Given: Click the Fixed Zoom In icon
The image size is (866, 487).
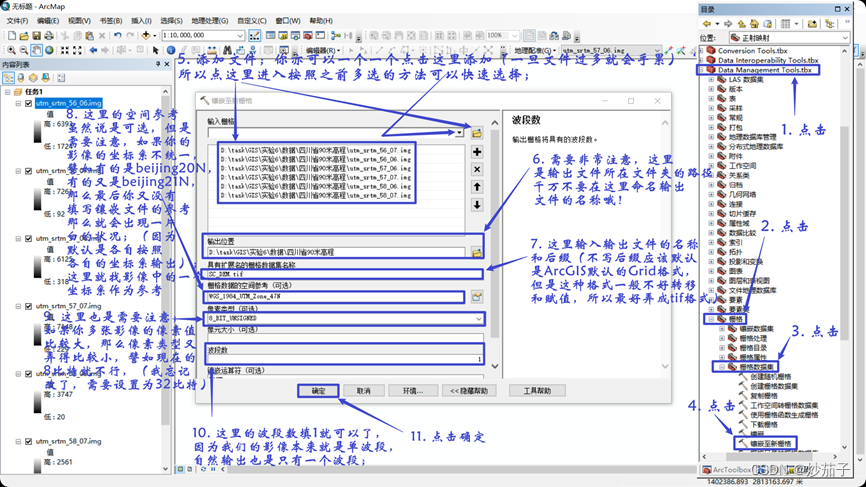Looking at the screenshot, I should [x=65, y=50].
